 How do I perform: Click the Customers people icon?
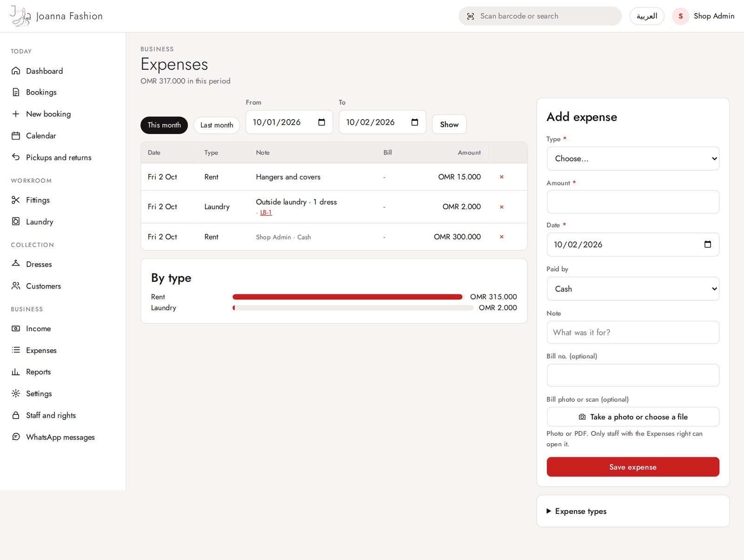pyautogui.click(x=16, y=286)
